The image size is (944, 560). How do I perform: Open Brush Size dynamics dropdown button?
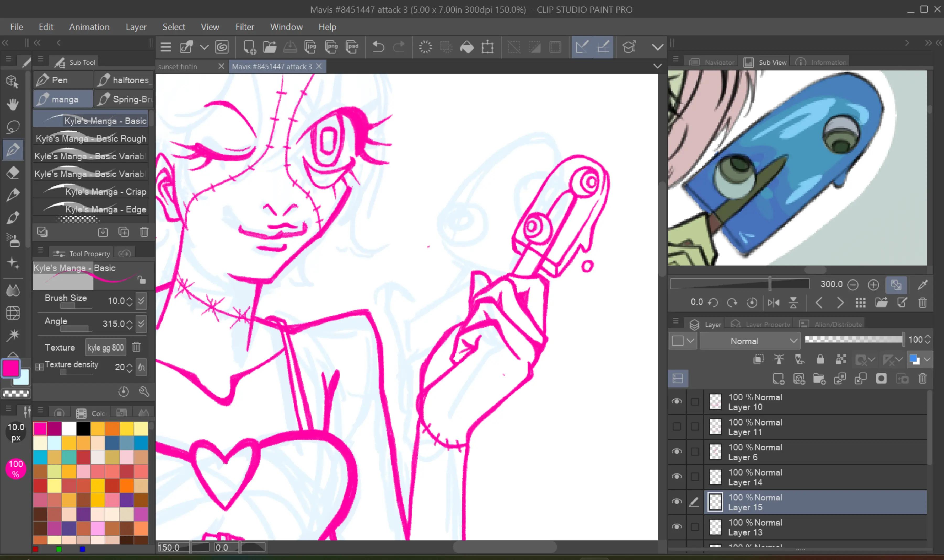click(142, 301)
